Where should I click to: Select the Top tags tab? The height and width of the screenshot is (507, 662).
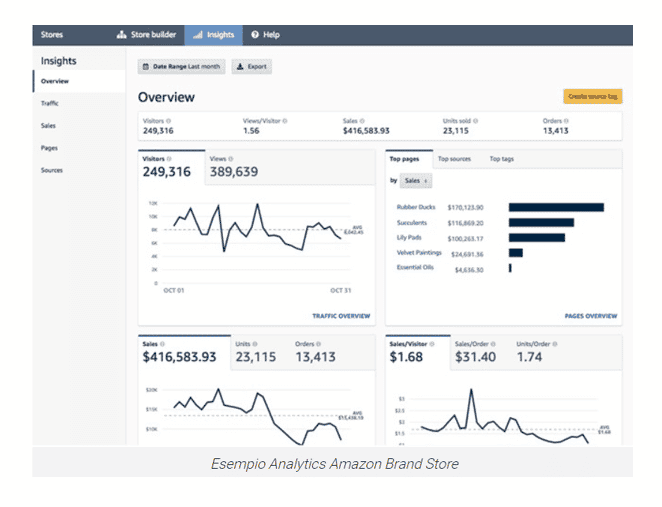pyautogui.click(x=502, y=159)
